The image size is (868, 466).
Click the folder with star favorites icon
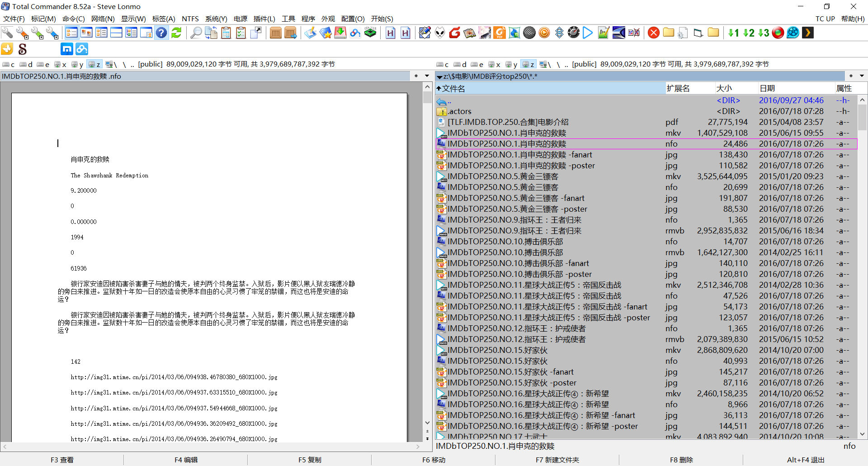[x=325, y=33]
